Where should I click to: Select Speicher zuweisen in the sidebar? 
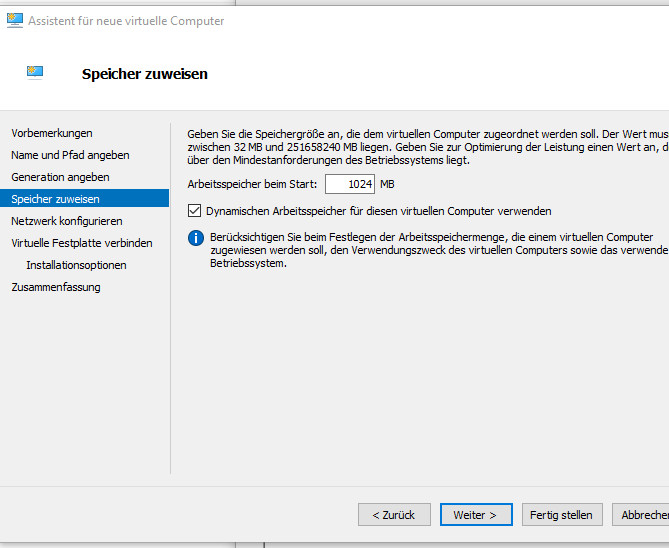tap(55, 199)
